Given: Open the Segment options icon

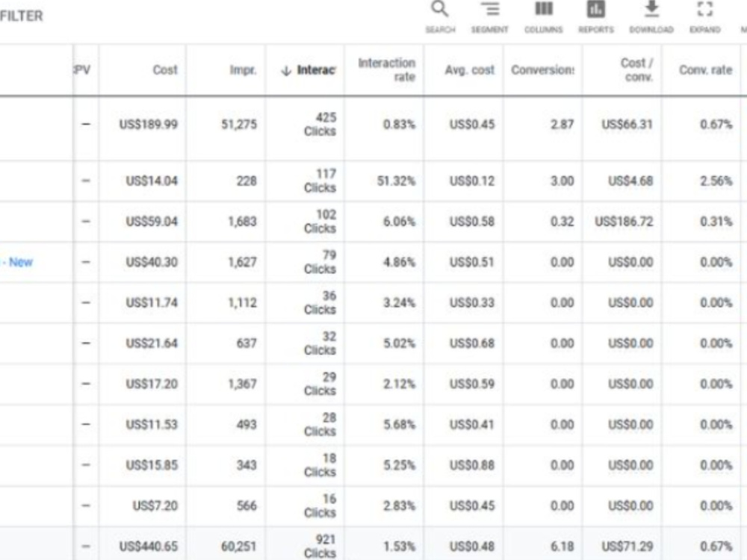Looking at the screenshot, I should pyautogui.click(x=490, y=9).
